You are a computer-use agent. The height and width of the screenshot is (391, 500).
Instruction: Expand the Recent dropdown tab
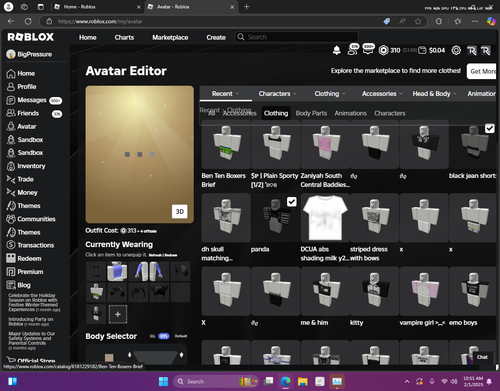[225, 94]
